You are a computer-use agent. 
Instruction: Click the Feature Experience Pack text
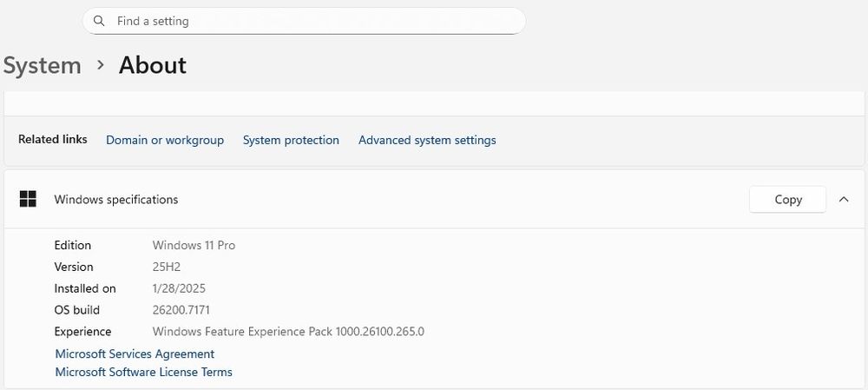click(x=288, y=332)
